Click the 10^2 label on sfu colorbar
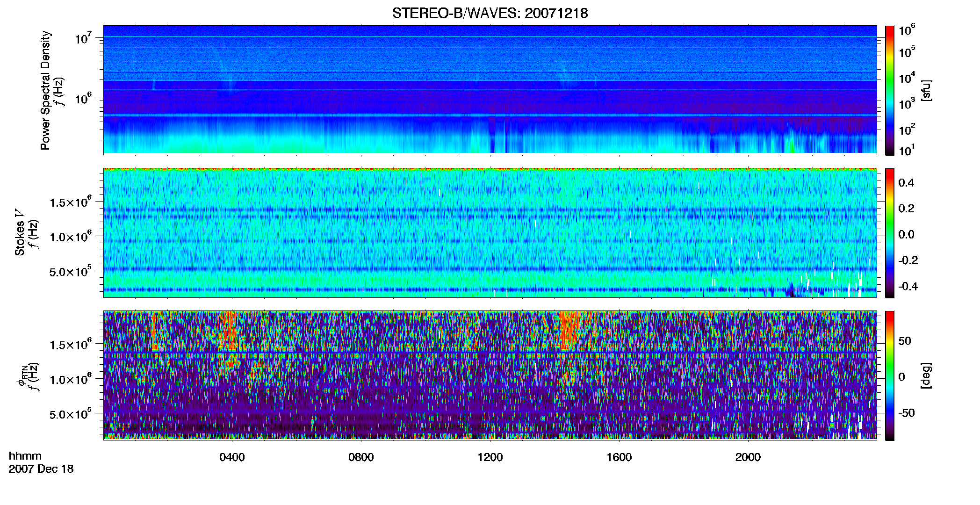 pyautogui.click(x=907, y=129)
